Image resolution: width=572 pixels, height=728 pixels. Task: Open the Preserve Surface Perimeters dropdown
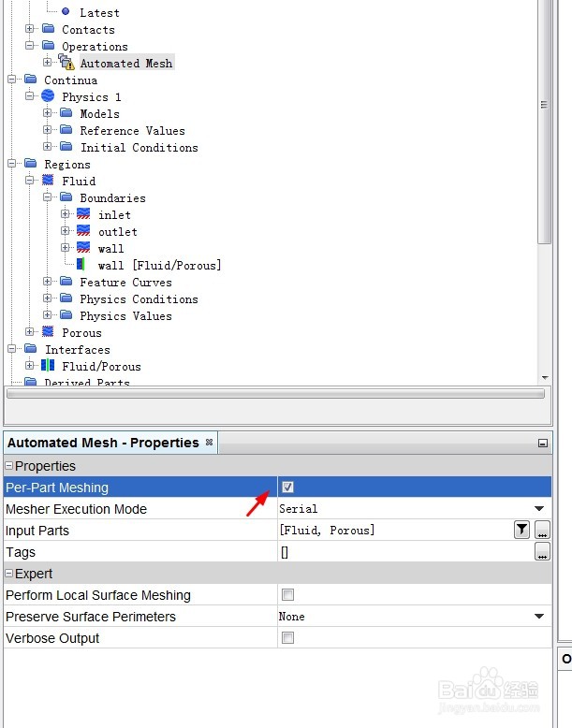[x=539, y=617]
